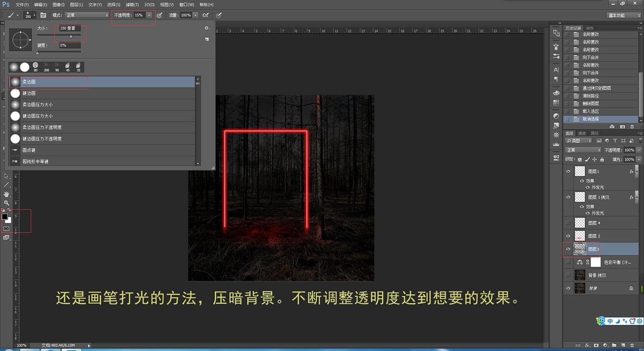Toggle history source box for 取消选择
The image size is (644, 351).
tap(567, 119)
